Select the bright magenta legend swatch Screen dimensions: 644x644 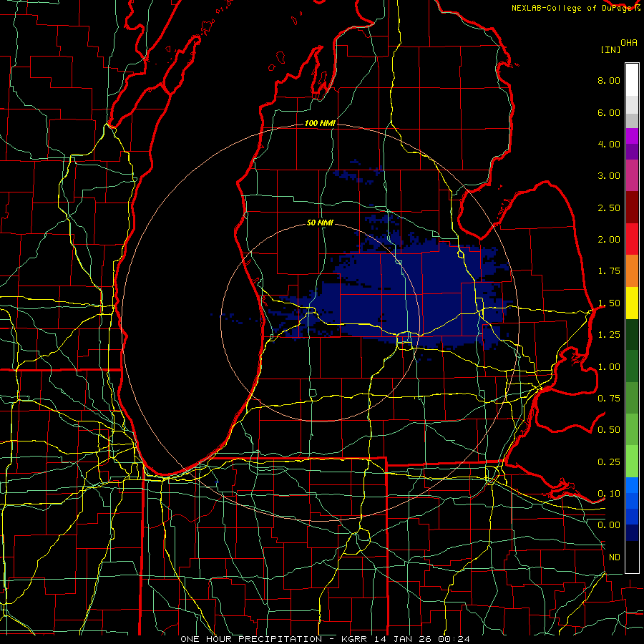coord(632,136)
